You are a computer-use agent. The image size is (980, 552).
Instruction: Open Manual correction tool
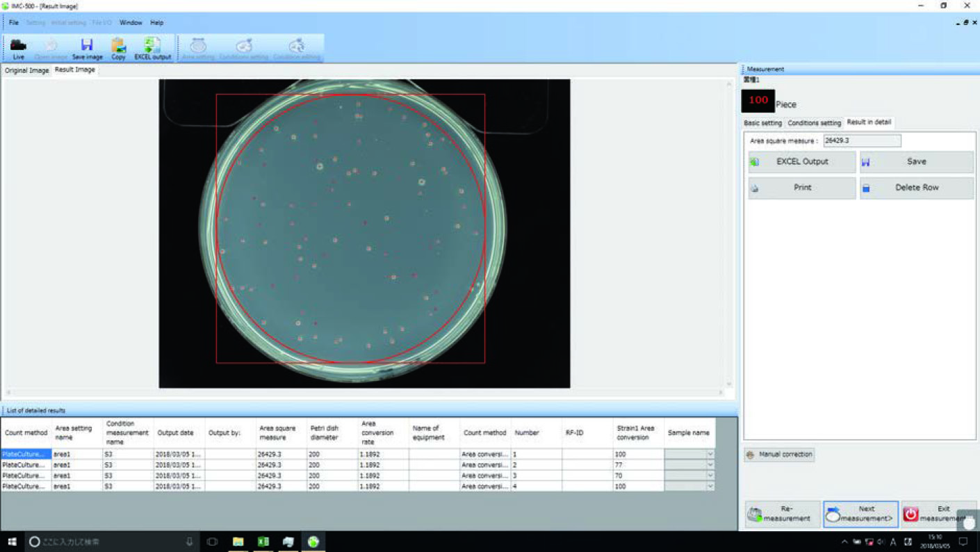[x=779, y=455]
